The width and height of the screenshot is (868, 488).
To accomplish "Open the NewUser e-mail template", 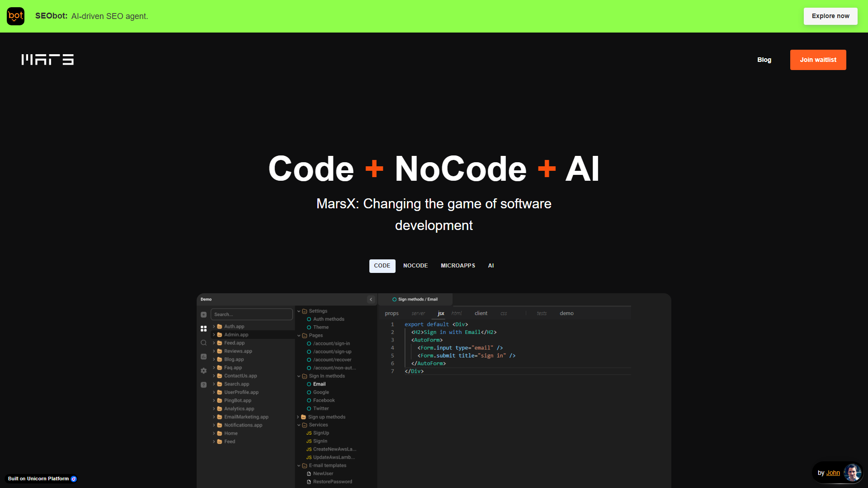I will tap(323, 473).
